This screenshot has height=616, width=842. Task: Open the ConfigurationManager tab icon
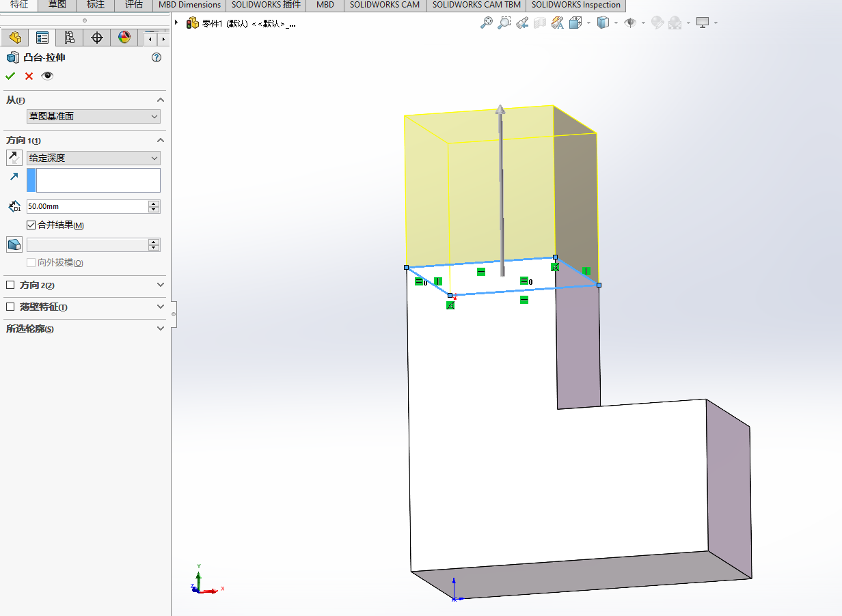coord(69,38)
